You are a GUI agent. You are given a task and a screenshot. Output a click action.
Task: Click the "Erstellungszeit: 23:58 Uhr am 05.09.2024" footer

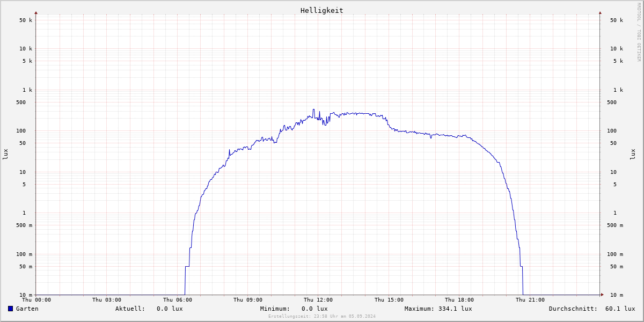point(322,316)
